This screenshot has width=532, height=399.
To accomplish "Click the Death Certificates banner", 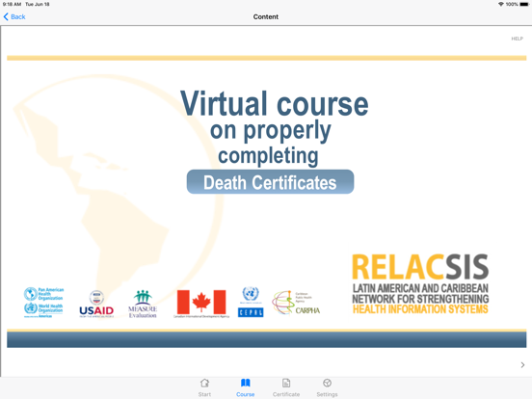I will tap(270, 182).
